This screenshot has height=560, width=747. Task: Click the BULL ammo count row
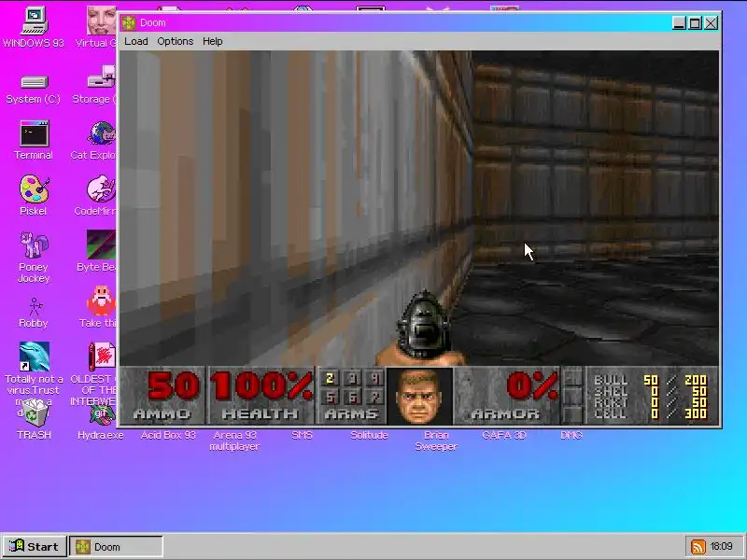pyautogui.click(x=650, y=380)
